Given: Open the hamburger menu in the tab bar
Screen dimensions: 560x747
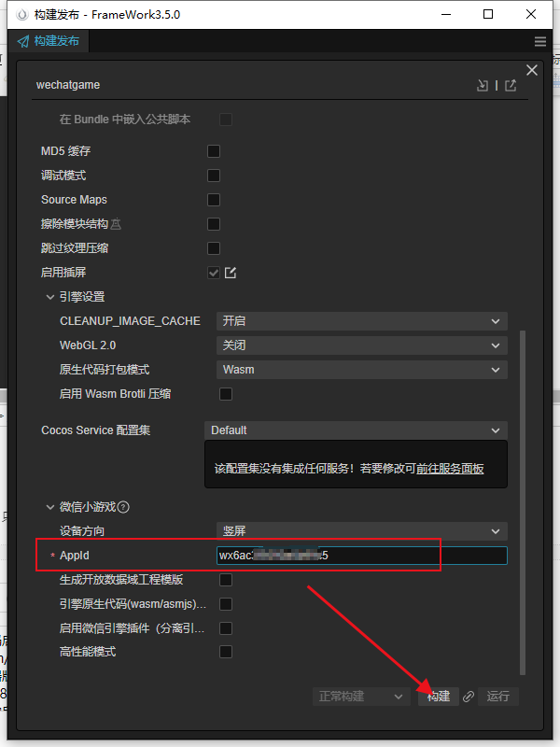Looking at the screenshot, I should pyautogui.click(x=540, y=42).
